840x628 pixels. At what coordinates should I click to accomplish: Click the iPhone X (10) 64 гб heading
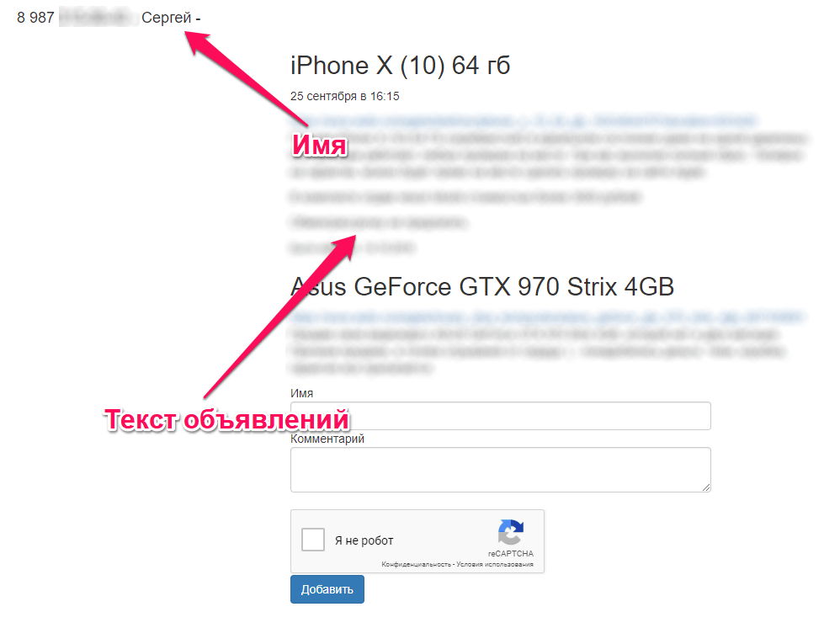[400, 66]
